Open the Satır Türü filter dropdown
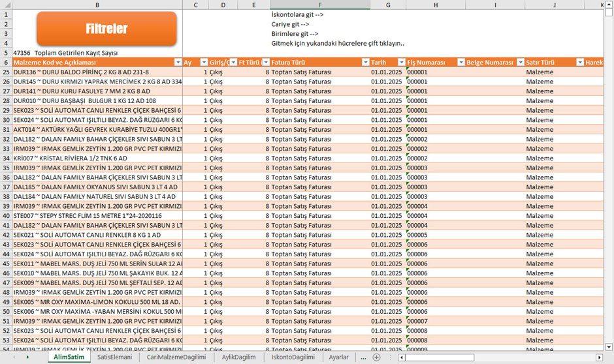Viewport: 614px width, 364px height. [x=580, y=62]
